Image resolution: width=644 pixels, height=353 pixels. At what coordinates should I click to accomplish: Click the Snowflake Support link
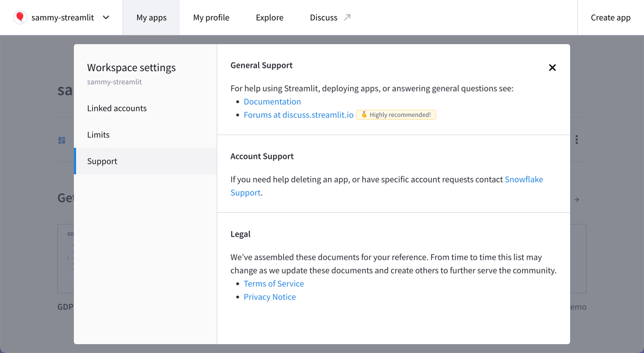click(x=524, y=179)
